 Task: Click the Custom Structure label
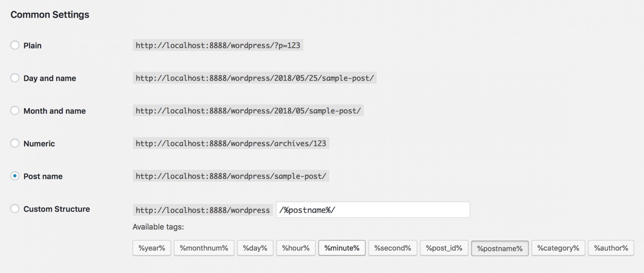(x=57, y=209)
